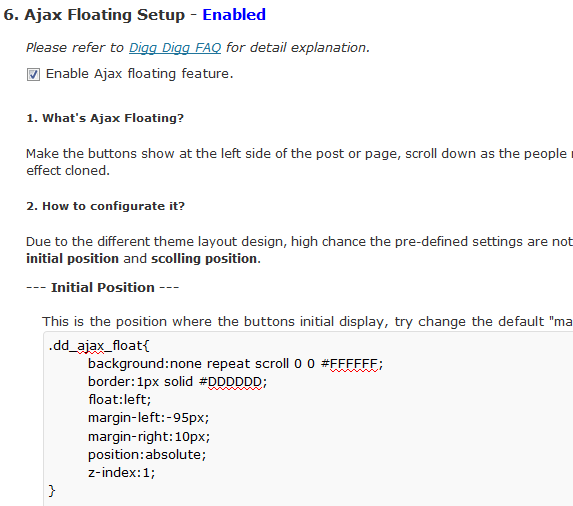This screenshot has height=506, width=573.
Task: Click the Initial Position subheading
Action: point(103,288)
